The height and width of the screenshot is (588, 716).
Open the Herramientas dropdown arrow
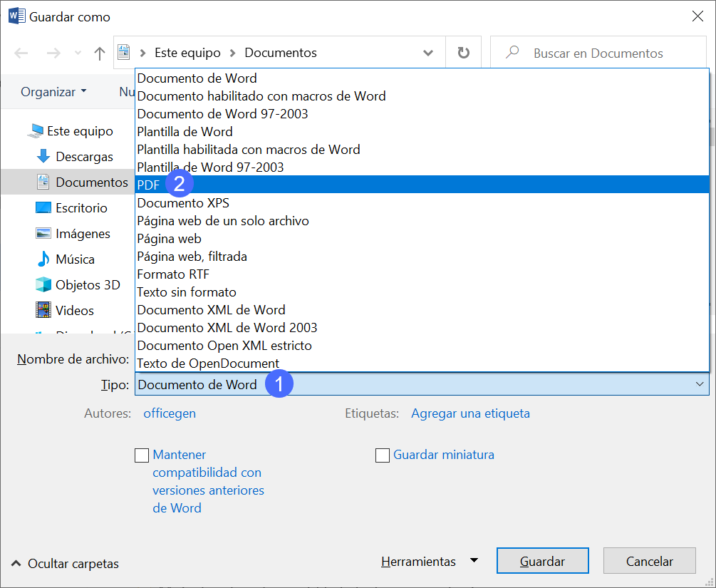[x=474, y=561]
